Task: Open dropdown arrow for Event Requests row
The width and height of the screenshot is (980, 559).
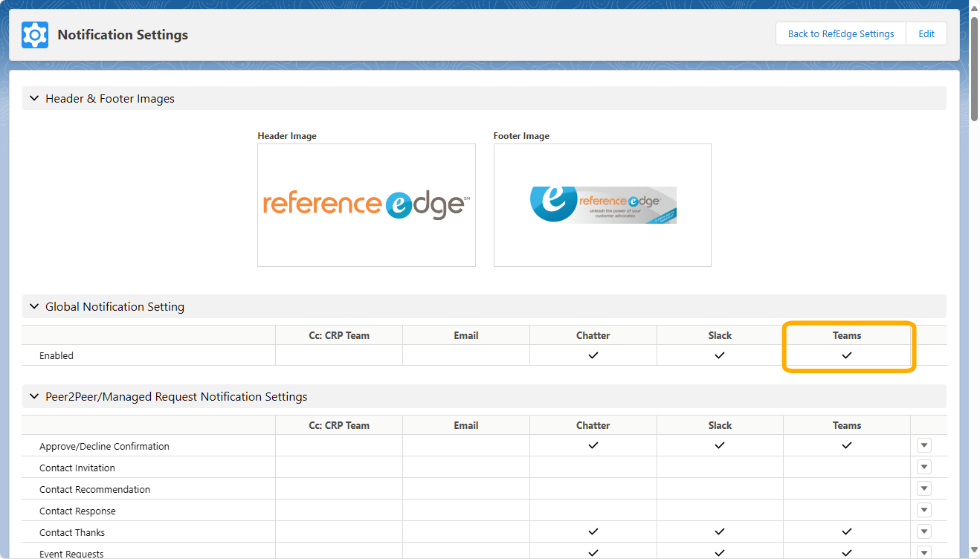Action: tap(924, 553)
